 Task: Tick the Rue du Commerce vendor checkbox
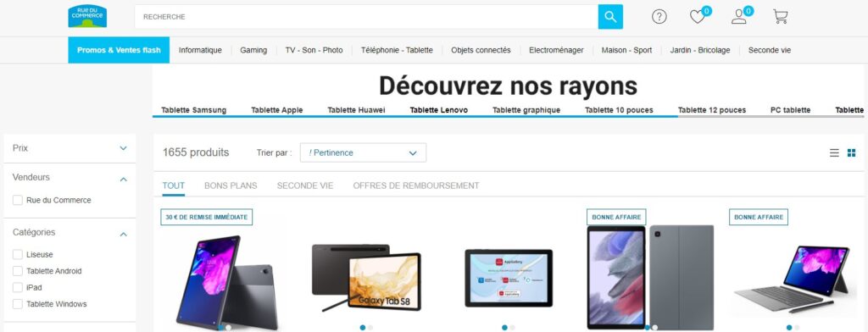pyautogui.click(x=18, y=200)
